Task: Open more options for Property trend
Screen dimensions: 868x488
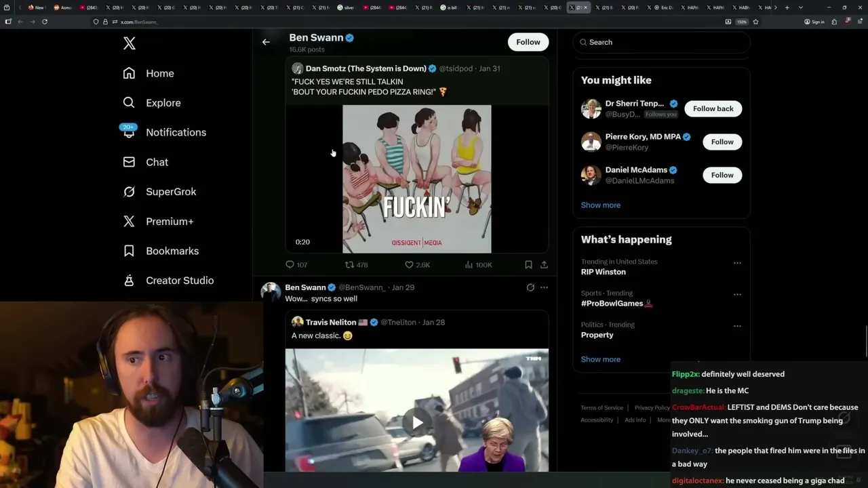Action: pos(737,326)
